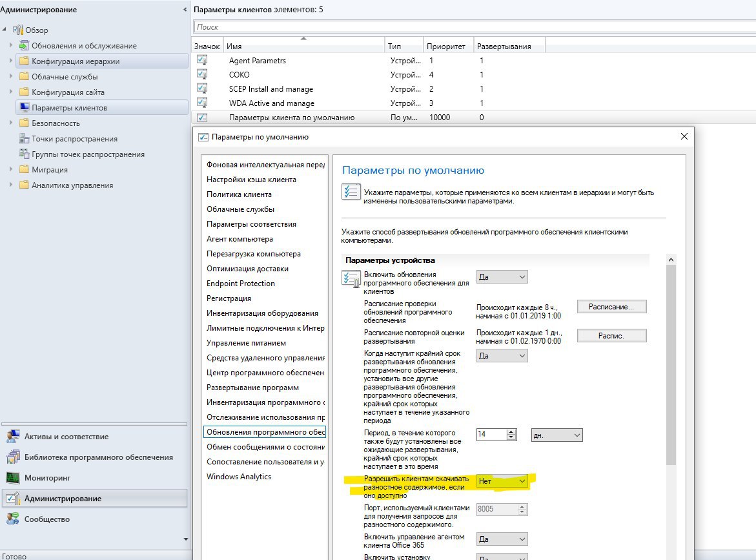Click the Сообщество workspace icon
This screenshot has width=756, height=560.
pyautogui.click(x=13, y=519)
